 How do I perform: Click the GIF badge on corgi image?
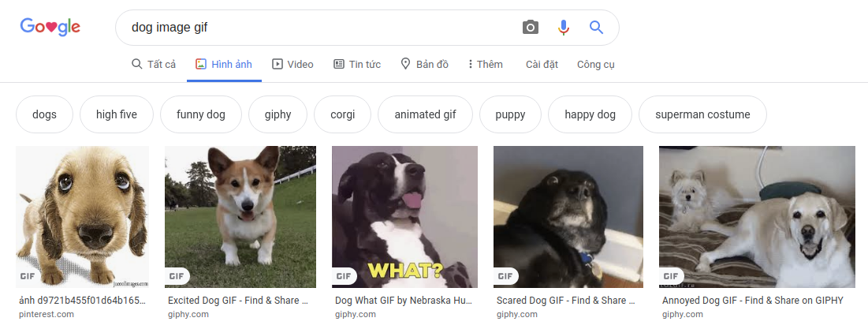[x=177, y=275]
